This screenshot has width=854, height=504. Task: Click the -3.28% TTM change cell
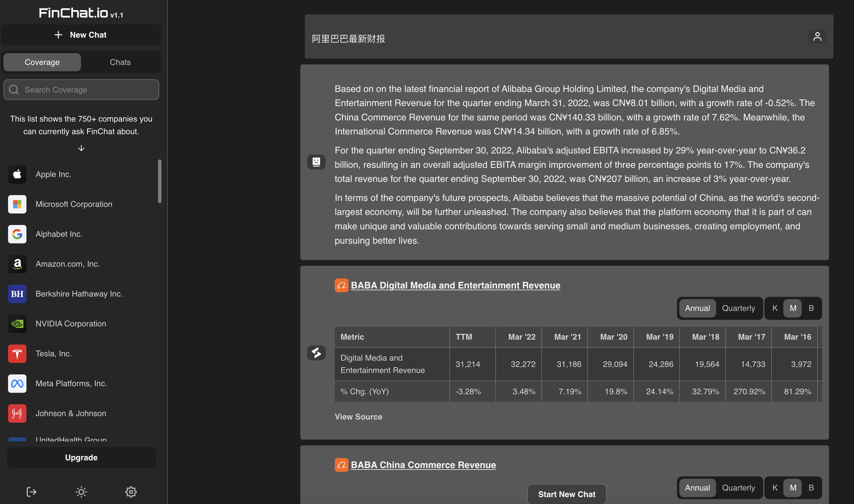click(x=473, y=392)
